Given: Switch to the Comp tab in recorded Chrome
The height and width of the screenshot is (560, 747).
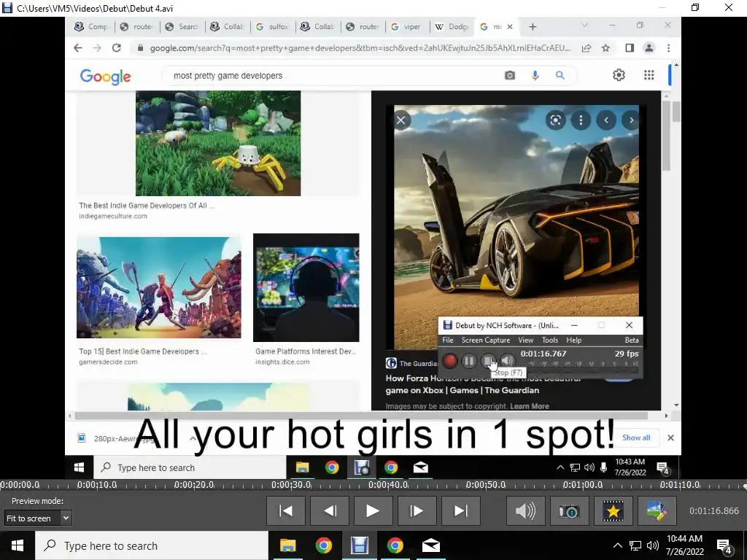Looking at the screenshot, I should click(91, 27).
